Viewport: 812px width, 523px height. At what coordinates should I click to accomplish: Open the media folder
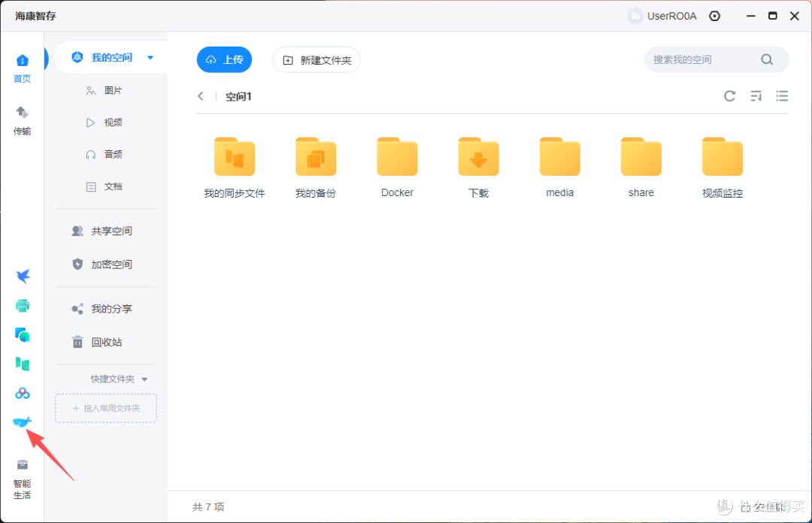click(560, 168)
